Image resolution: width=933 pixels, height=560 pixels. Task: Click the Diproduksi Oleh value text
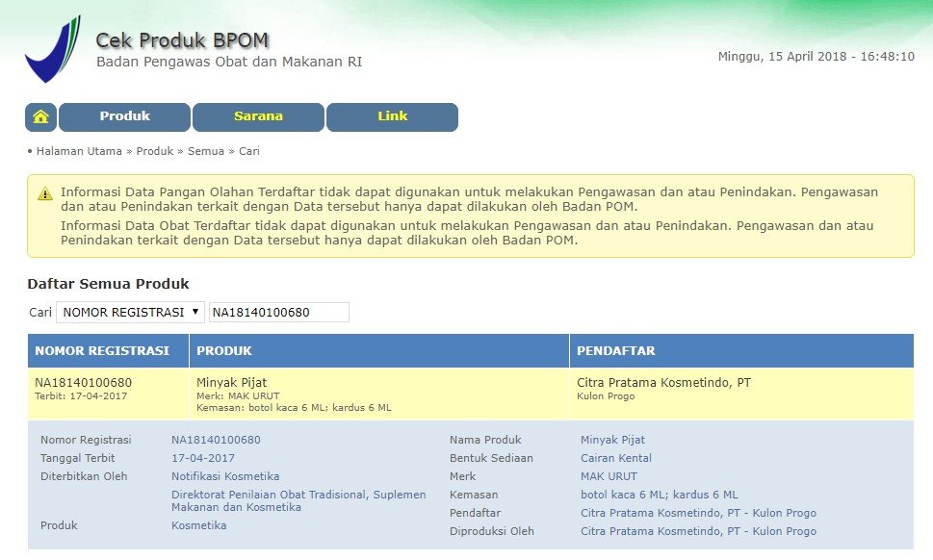click(x=699, y=531)
